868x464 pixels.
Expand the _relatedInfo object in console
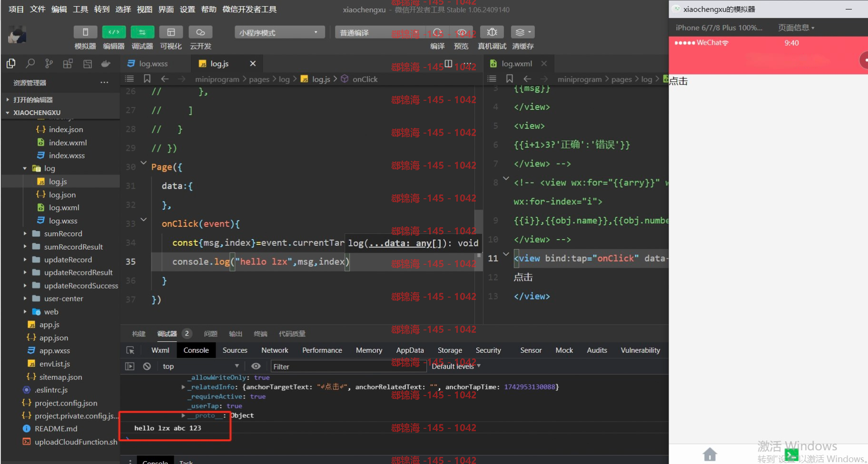point(183,387)
